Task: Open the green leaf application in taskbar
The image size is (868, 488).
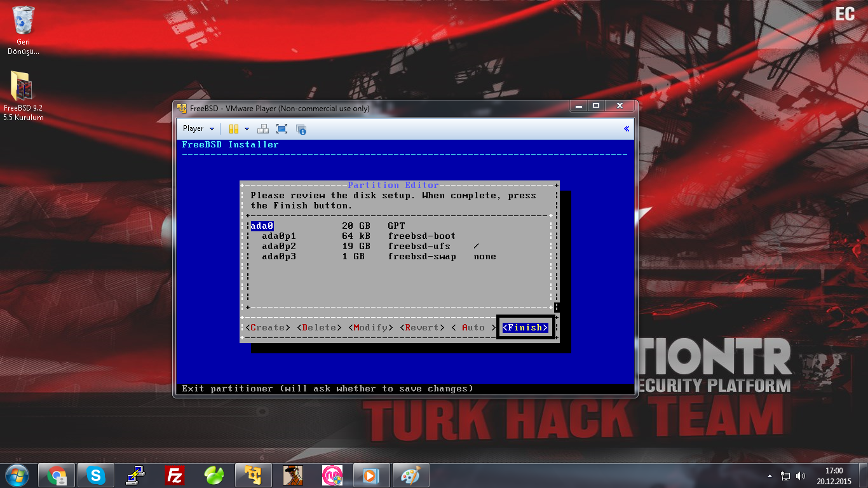Action: point(214,475)
